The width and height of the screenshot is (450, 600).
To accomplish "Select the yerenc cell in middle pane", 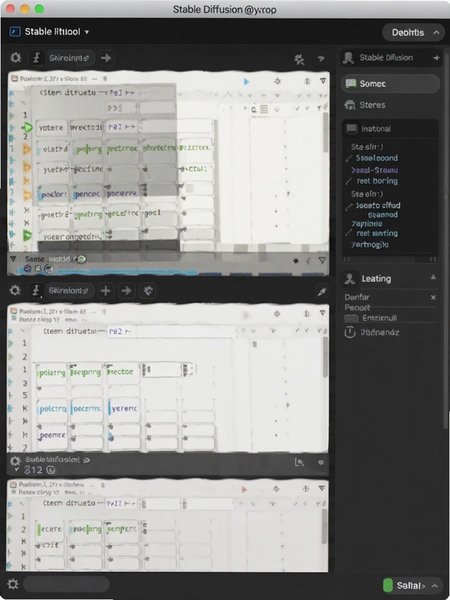I will pyautogui.click(x=124, y=408).
